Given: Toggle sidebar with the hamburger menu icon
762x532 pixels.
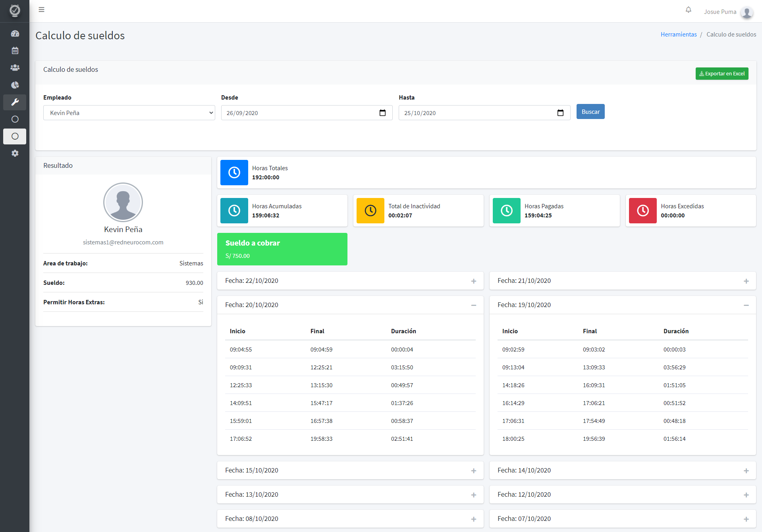Looking at the screenshot, I should 41,10.
